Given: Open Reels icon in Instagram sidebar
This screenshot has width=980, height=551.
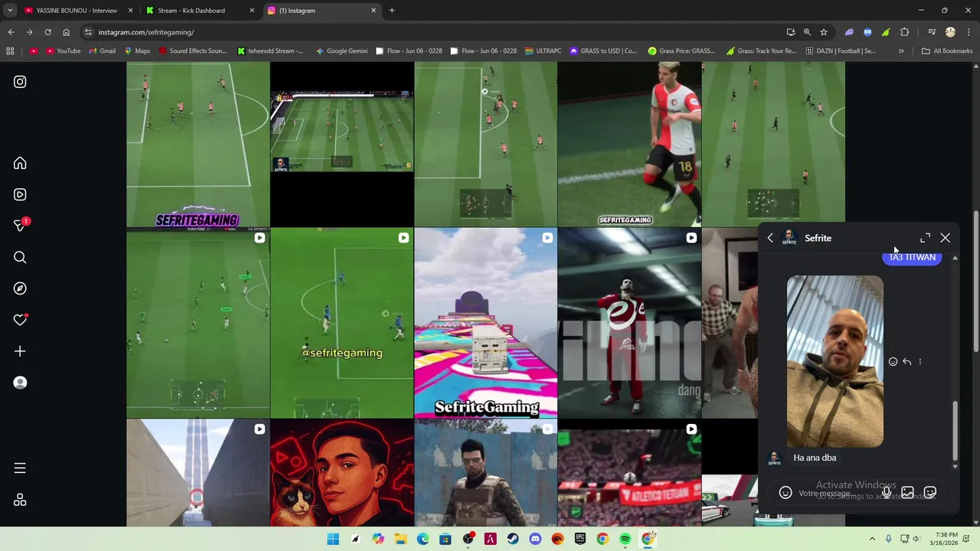Looking at the screenshot, I should click(20, 194).
